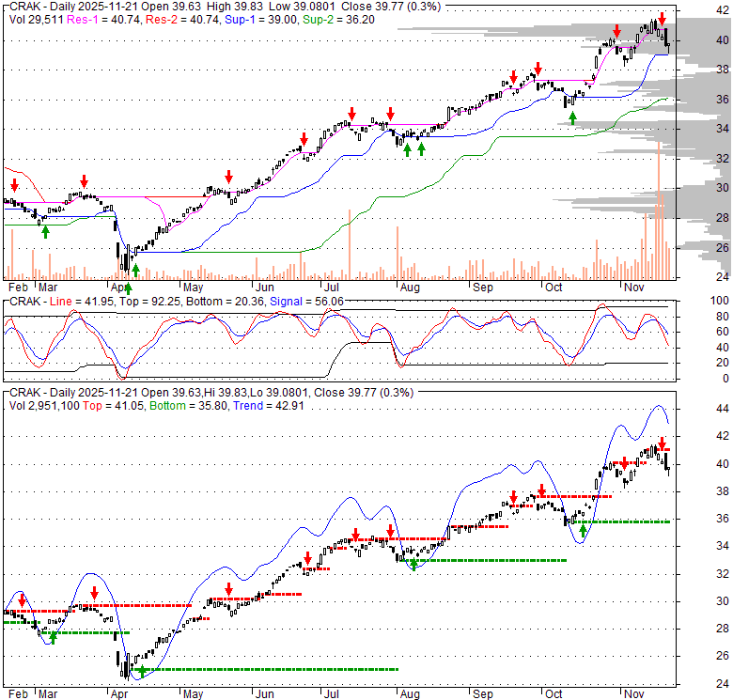Click red sell arrow above latest November candle, top chart
Screen dimensions: 733x700
point(662,19)
